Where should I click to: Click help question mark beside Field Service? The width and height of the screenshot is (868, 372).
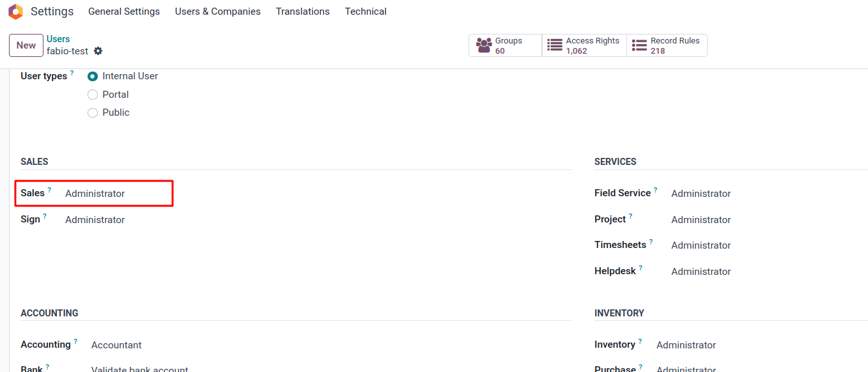tap(655, 190)
